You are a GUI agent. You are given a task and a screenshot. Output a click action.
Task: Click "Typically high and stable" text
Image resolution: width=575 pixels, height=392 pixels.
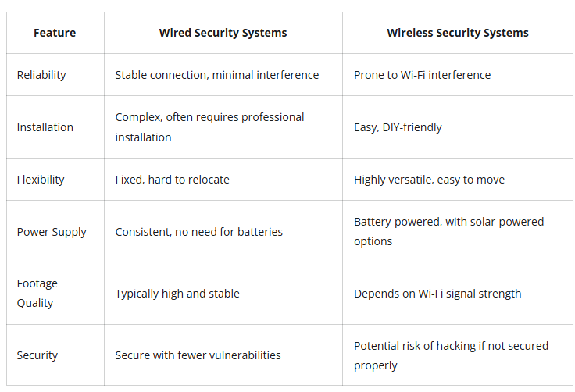click(177, 294)
